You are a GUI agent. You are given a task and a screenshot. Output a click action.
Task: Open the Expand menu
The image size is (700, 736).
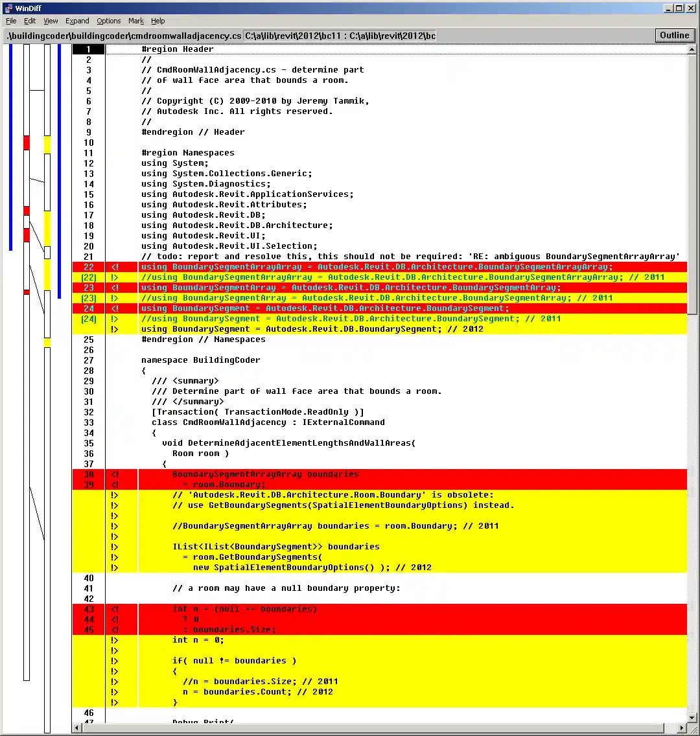tap(77, 21)
